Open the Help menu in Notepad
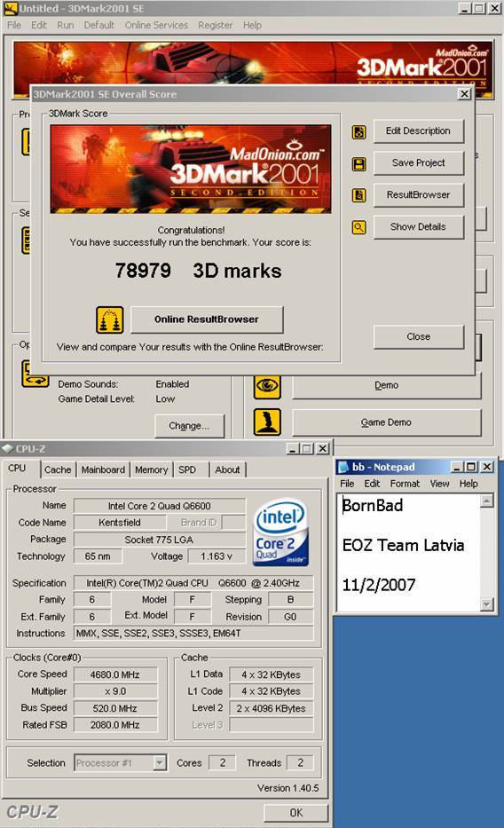504x828 pixels. (x=469, y=484)
